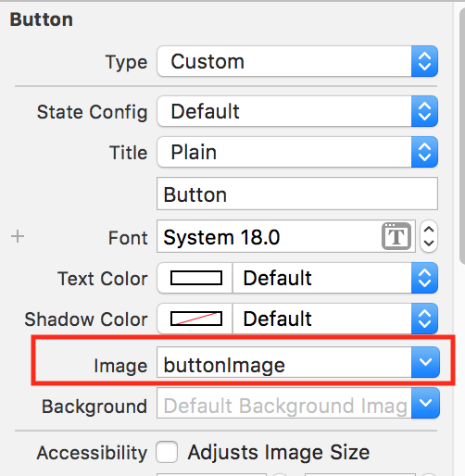Open the Text Color Default dropdown arrows
This screenshot has height=476, width=465.
point(424,278)
